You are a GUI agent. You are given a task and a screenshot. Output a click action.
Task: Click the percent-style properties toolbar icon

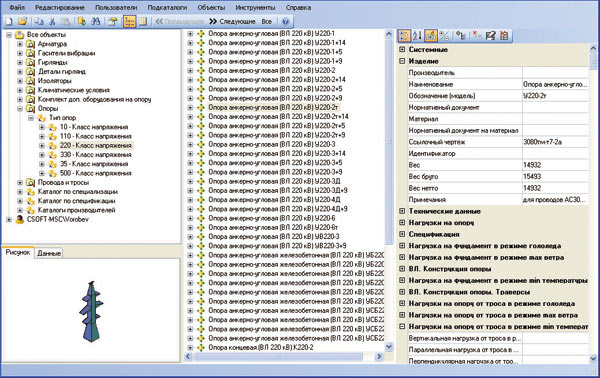[x=444, y=36]
